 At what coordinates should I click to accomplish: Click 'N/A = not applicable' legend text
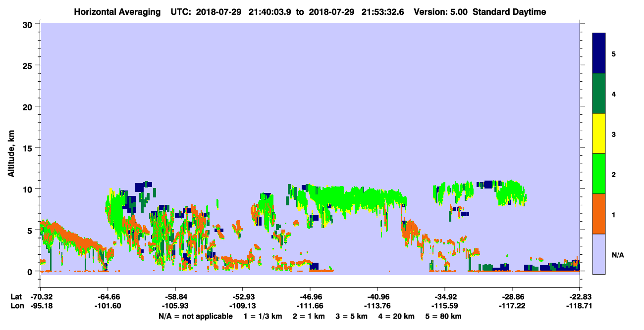[195, 316]
